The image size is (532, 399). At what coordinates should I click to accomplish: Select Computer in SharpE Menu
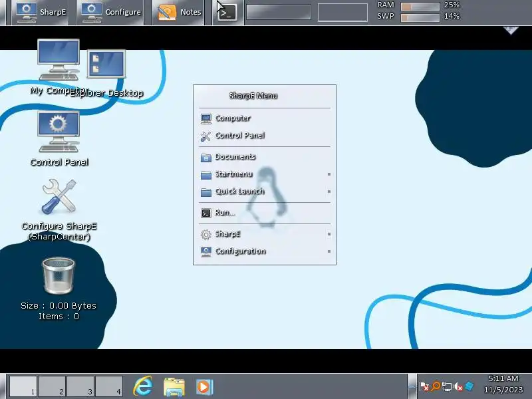(264, 118)
